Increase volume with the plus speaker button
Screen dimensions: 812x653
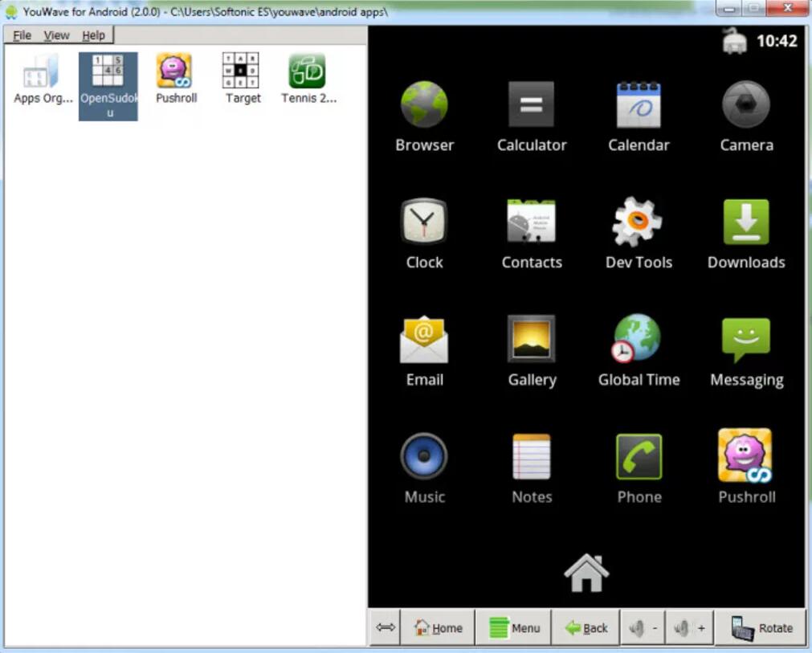click(690, 628)
